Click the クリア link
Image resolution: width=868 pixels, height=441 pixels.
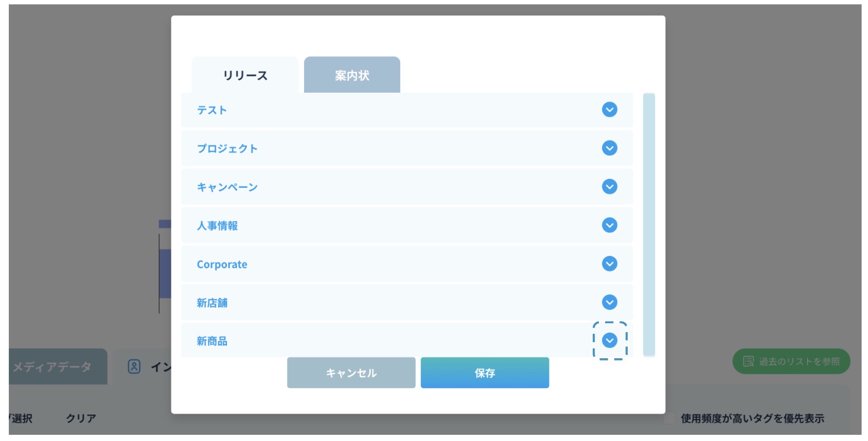81,419
